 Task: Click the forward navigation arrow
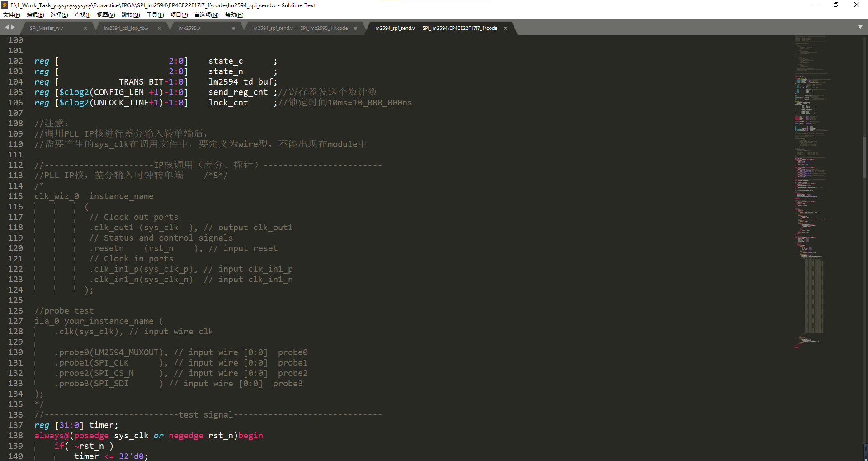click(14, 27)
